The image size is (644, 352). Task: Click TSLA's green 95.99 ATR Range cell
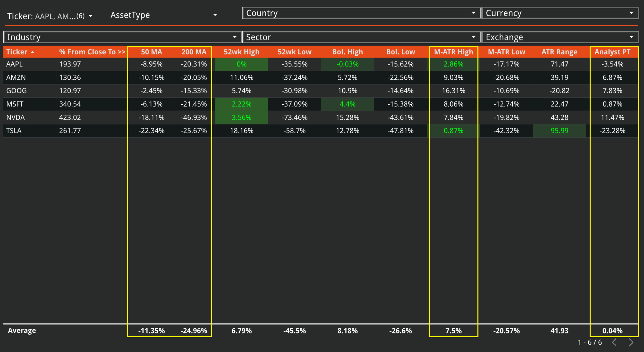(559, 131)
